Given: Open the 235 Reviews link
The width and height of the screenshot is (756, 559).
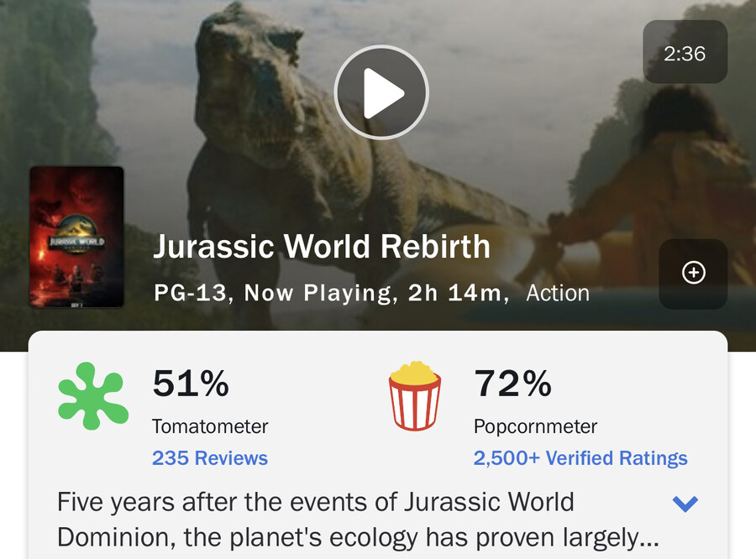Looking at the screenshot, I should pos(210,457).
